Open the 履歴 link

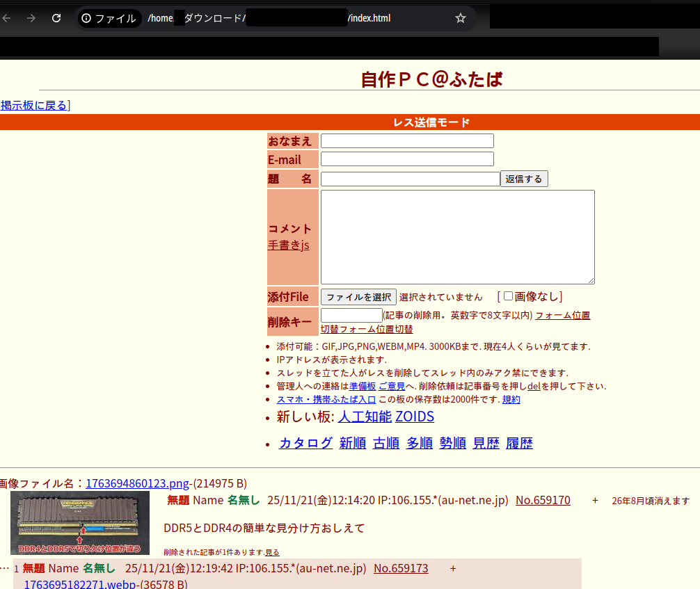(x=519, y=443)
